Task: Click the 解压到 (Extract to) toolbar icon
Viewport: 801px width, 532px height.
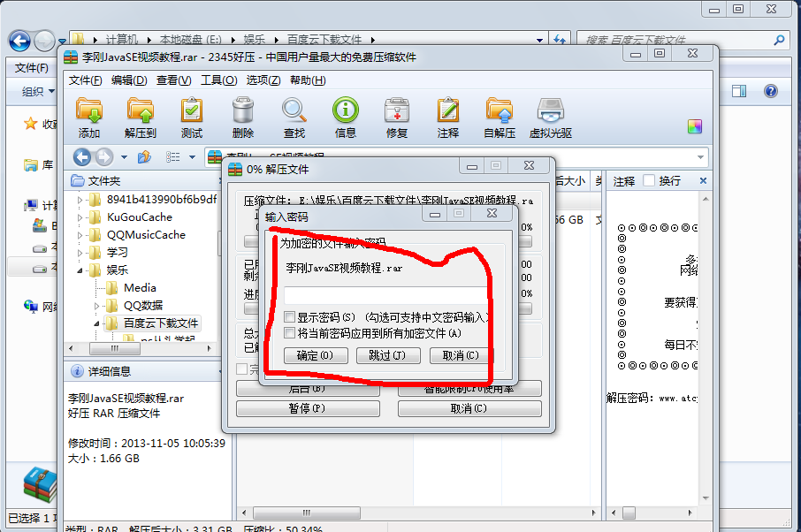Action: coord(140,118)
